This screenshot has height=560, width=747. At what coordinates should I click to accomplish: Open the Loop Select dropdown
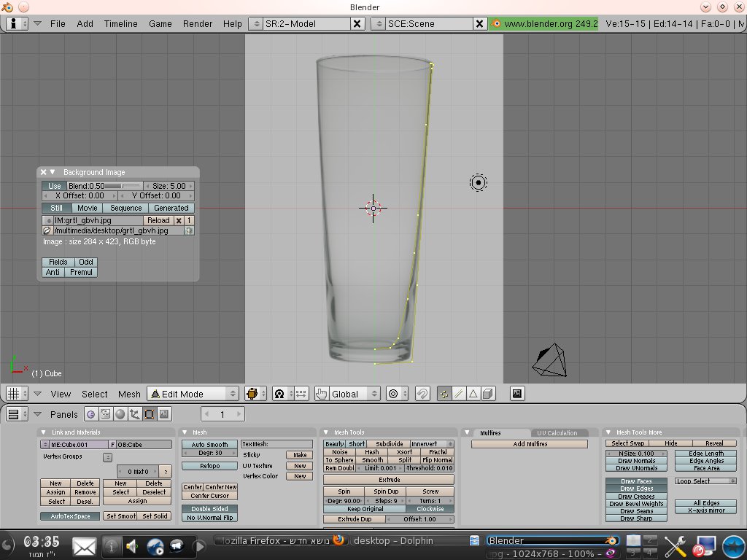point(705,481)
